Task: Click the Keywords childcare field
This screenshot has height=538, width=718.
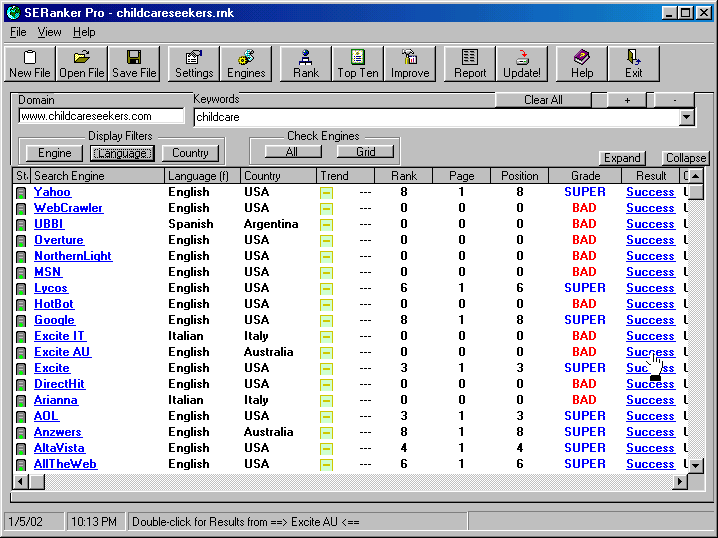Action: [437, 117]
